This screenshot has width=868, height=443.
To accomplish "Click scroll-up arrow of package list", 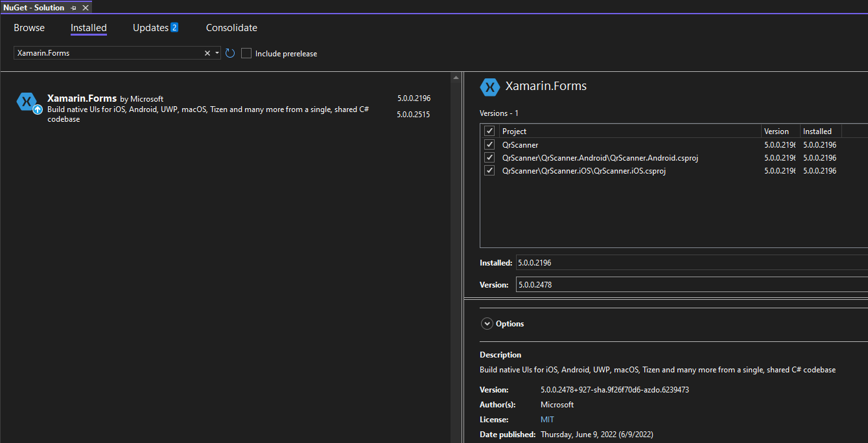I will coord(456,78).
